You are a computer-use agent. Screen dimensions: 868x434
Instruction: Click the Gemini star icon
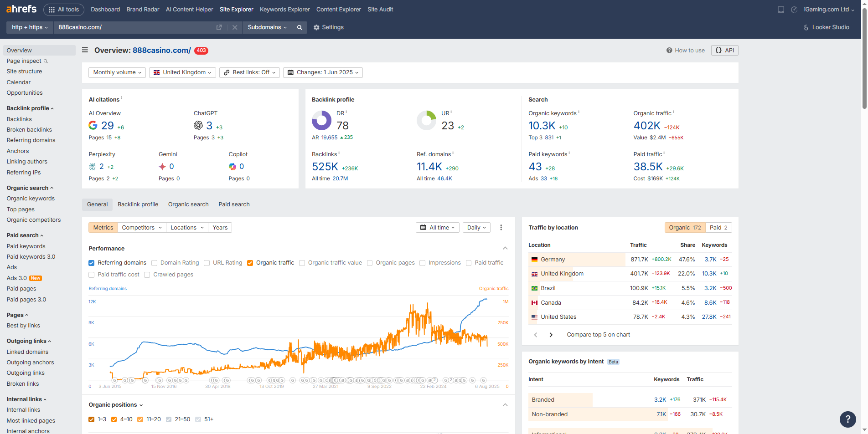pyautogui.click(x=162, y=167)
